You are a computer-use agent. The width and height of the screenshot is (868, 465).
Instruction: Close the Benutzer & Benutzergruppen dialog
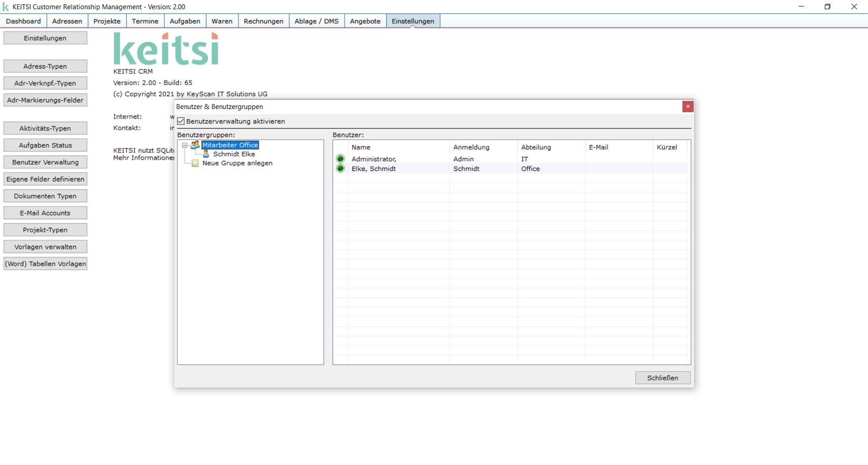688,106
